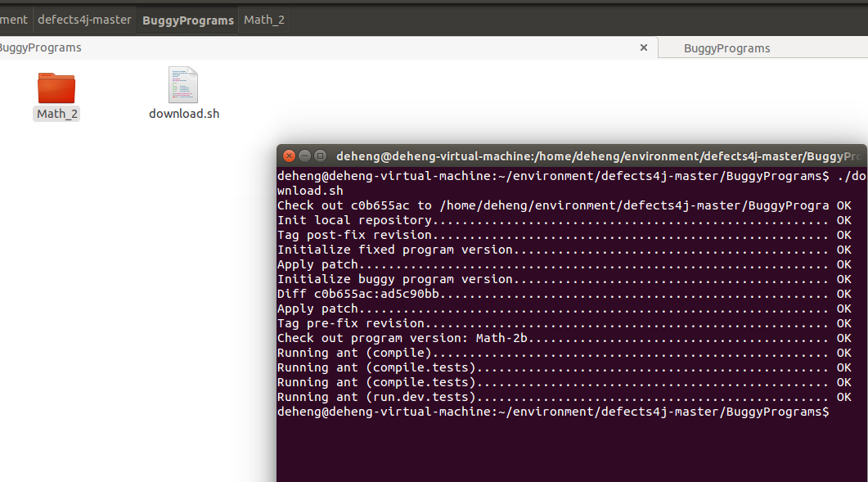
Task: Navigate using the defects4j-master breadcrumb
Action: tap(84, 20)
